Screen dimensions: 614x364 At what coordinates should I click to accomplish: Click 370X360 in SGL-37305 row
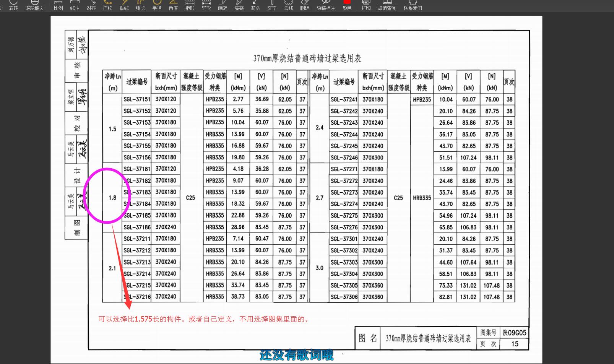click(373, 285)
